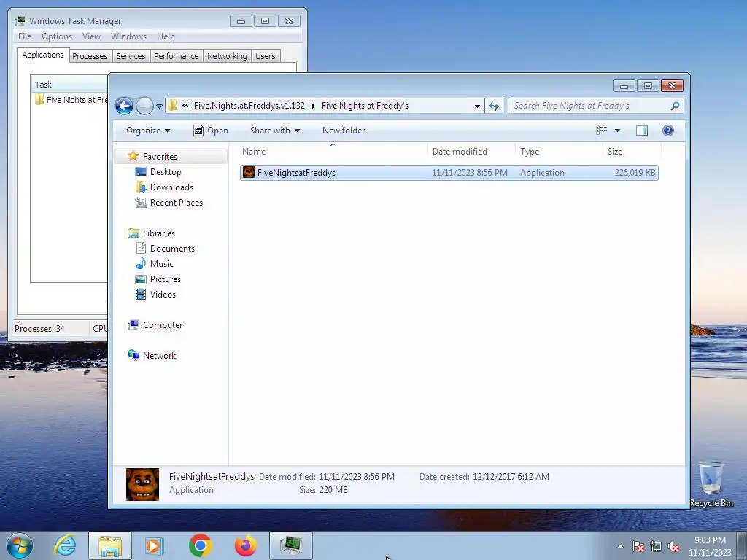Image resolution: width=747 pixels, height=560 pixels.
Task: Sort files by Name column header
Action: point(333,152)
